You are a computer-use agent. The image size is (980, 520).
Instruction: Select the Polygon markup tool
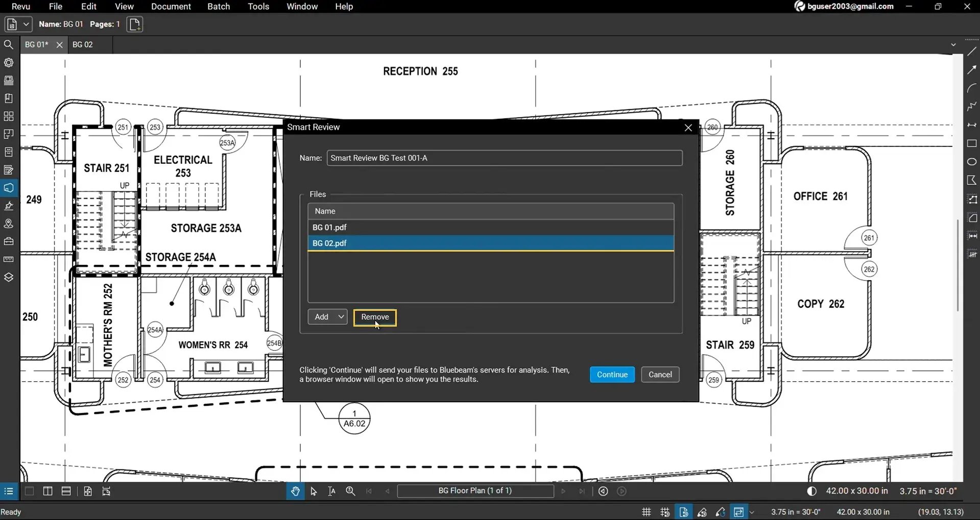click(x=972, y=180)
